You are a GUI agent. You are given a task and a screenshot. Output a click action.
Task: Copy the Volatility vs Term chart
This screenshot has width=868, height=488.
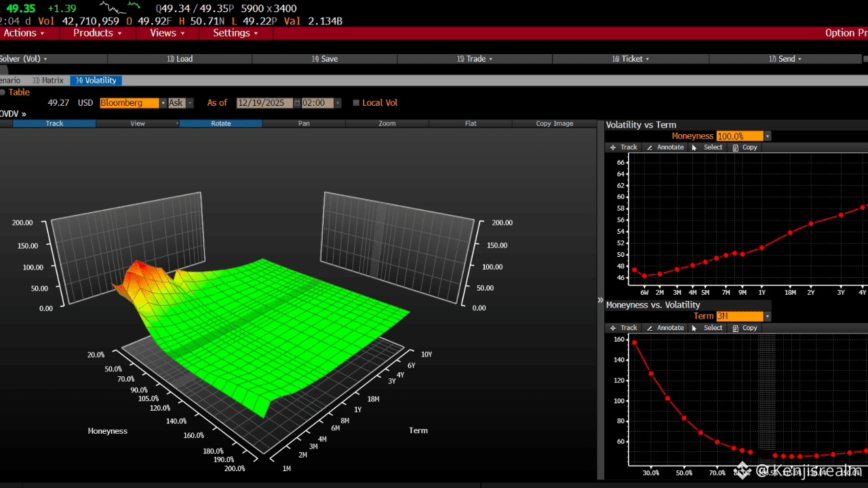coord(745,147)
